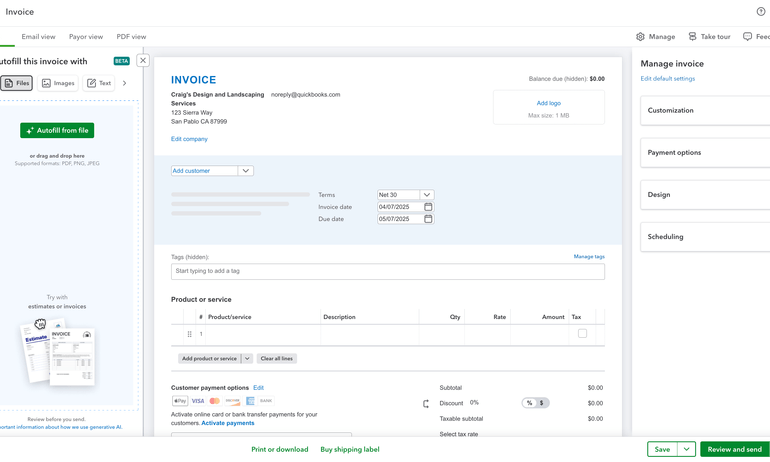Screen dimensions: 770x462
Task: Open the Terms Net 30 dropdown
Action: click(427, 195)
